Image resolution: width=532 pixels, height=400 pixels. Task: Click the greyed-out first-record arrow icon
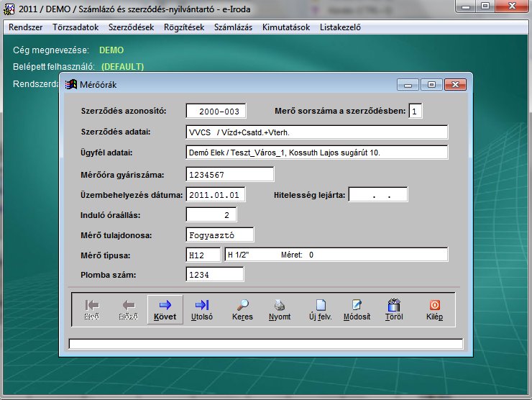click(x=91, y=310)
